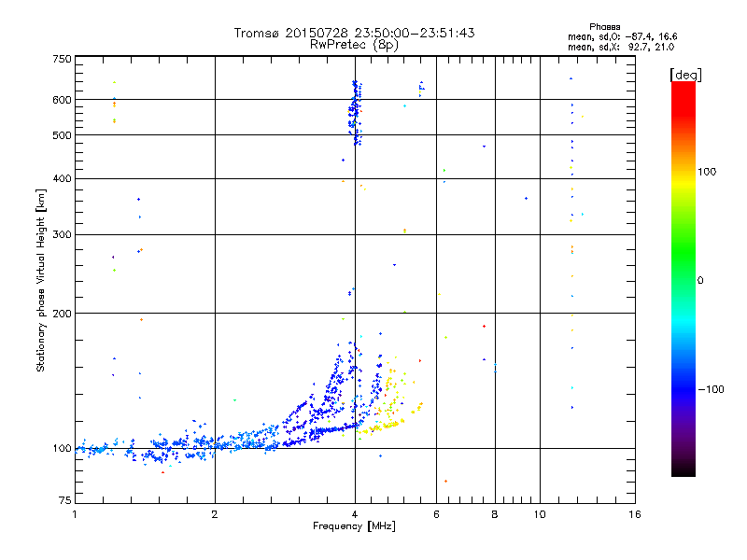
Task: Click the colorbar tick label '0'
Action: [x=700, y=281]
